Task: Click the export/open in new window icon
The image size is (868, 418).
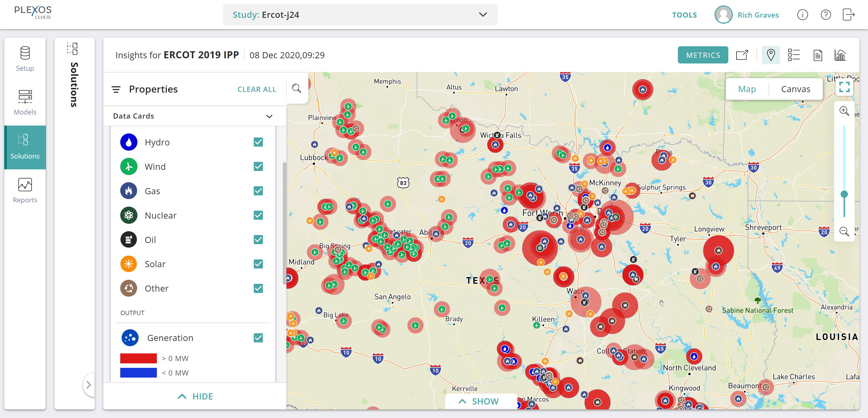Action: 742,55
